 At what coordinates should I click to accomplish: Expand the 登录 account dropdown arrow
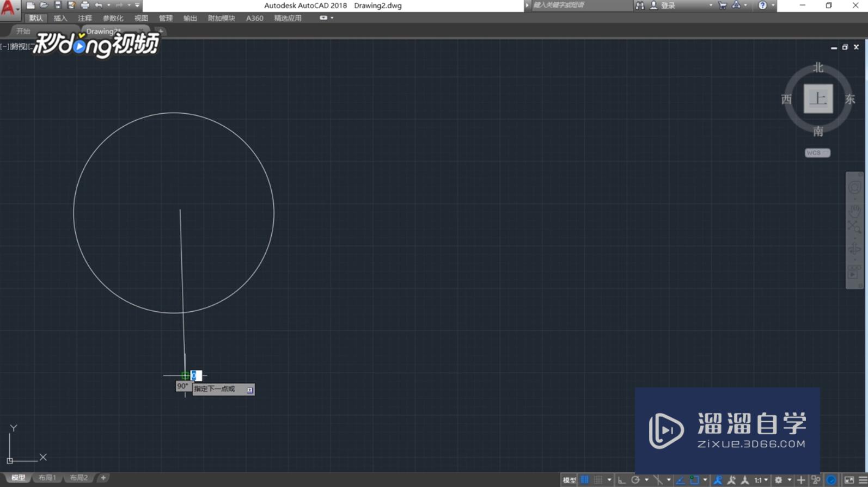[x=711, y=5]
